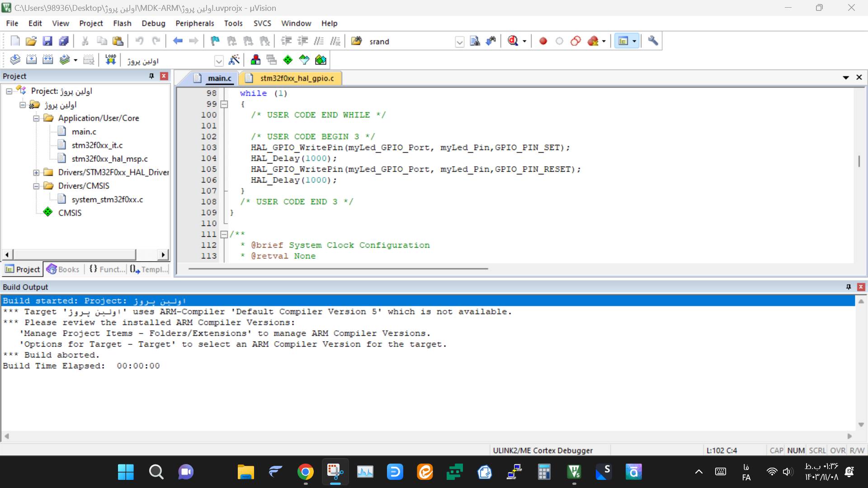The image size is (868, 488).
Task: Open the window layout dropdown arrow
Action: click(634, 41)
